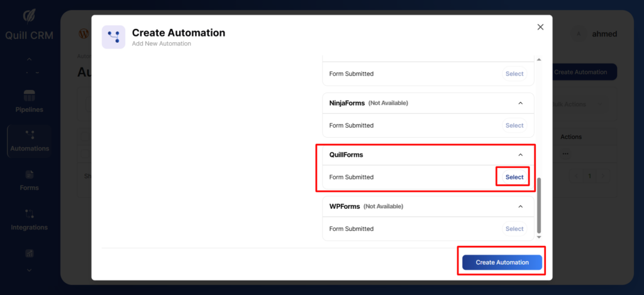Select WPForms Form Submitted trigger
This screenshot has height=295, width=644.
coord(514,229)
